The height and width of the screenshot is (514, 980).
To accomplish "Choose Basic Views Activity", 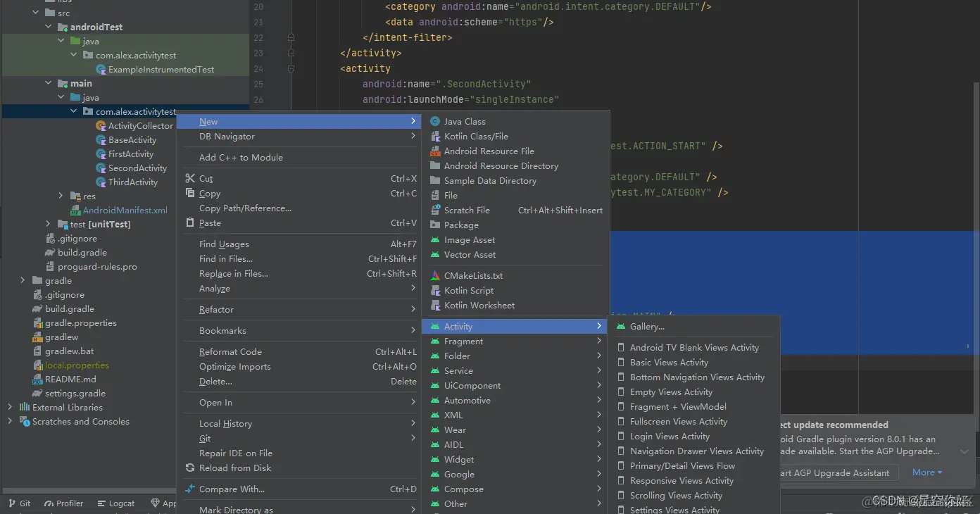I will click(695, 363).
